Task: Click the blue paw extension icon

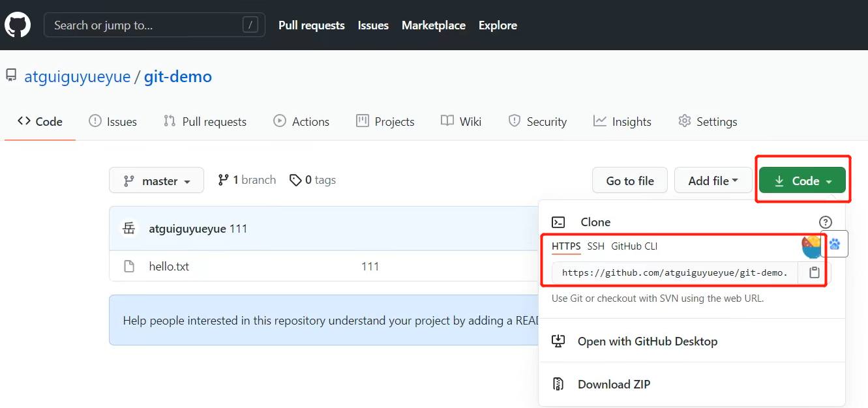Action: tap(835, 244)
